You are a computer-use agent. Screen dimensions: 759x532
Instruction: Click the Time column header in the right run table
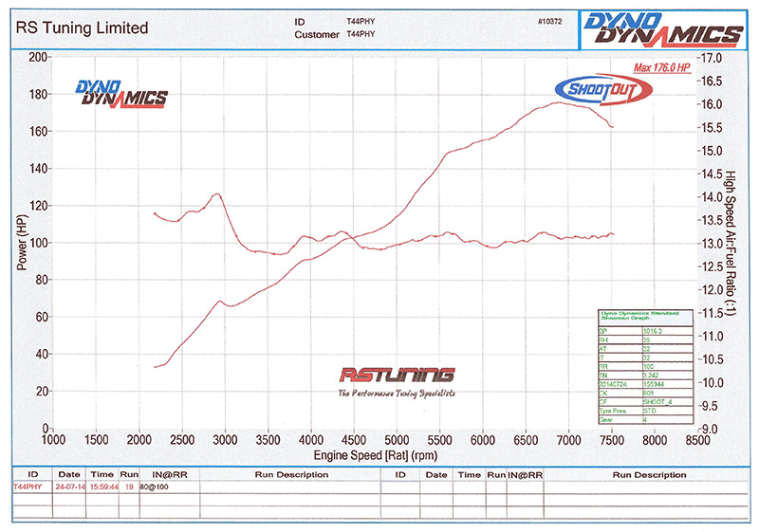(x=470, y=474)
